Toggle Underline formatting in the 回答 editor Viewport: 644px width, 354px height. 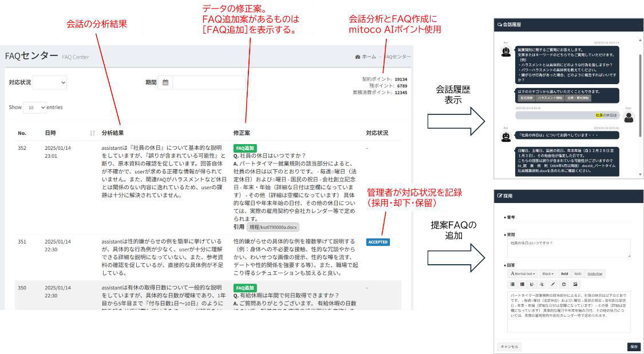(595, 273)
